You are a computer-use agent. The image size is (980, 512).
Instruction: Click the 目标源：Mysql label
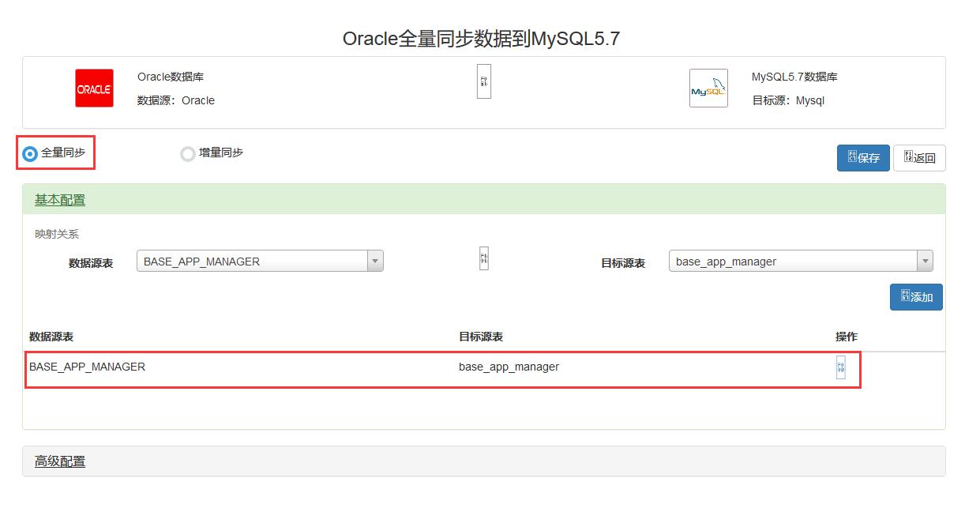(788, 100)
